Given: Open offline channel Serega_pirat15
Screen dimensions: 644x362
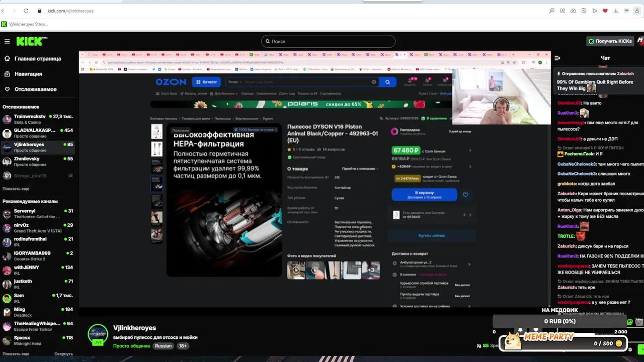Looking at the screenshot, I should [38, 175].
